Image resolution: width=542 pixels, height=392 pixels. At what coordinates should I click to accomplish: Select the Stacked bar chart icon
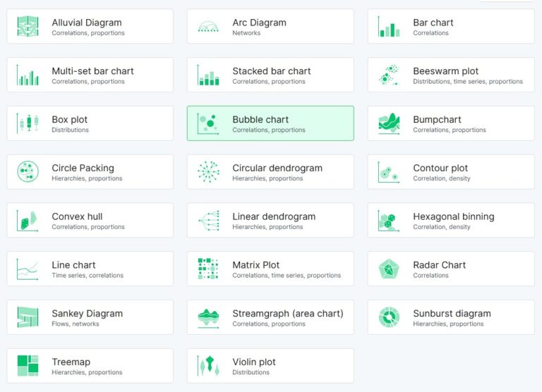click(208, 75)
